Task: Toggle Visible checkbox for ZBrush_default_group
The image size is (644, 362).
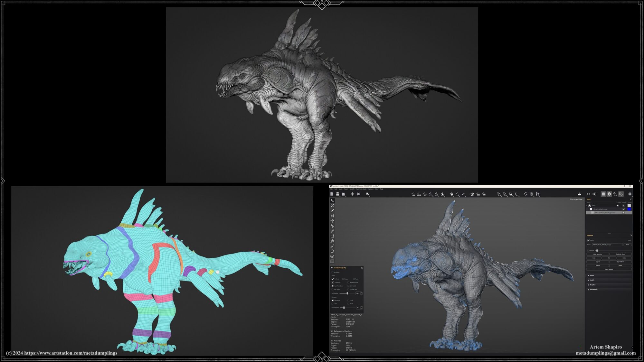Action: 623,209
